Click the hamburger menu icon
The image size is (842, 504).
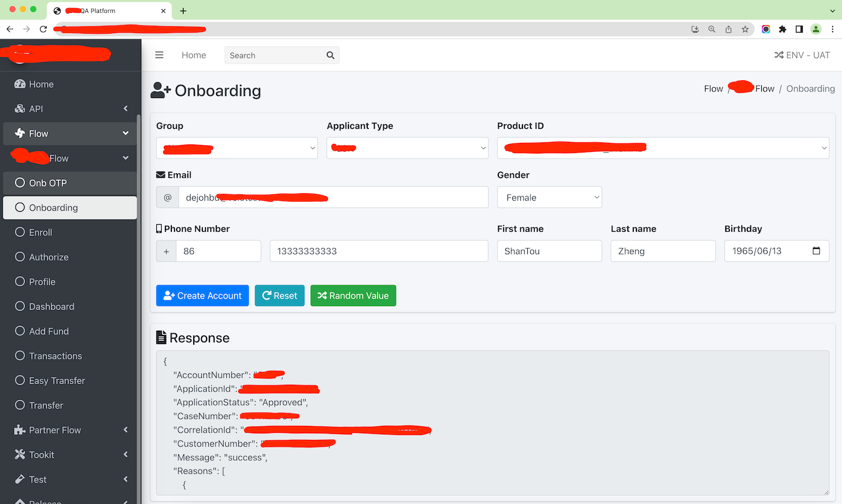pos(159,55)
